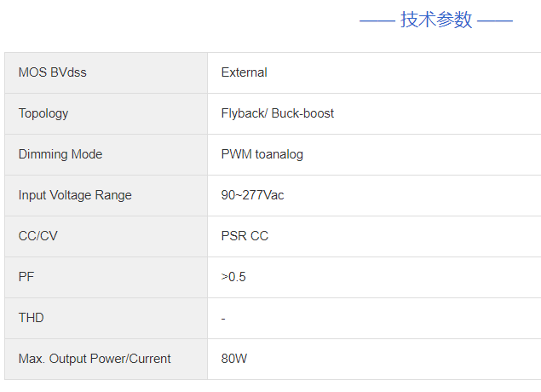The image size is (541, 392).
Task: Click the 90~277Vac value
Action: [252, 195]
